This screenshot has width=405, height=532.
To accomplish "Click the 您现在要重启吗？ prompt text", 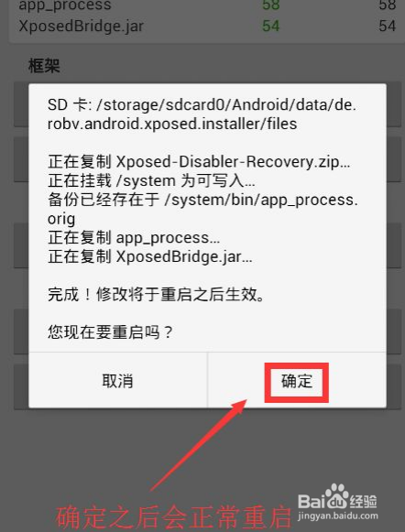I will [x=111, y=331].
